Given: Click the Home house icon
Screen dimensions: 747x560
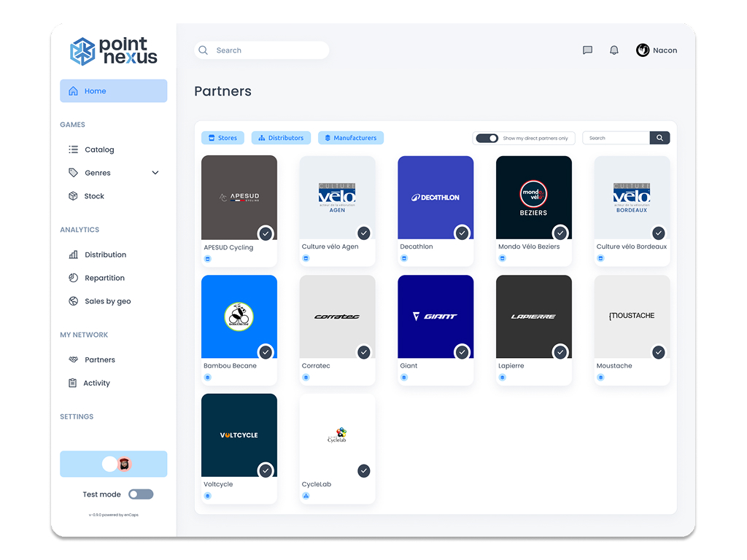Looking at the screenshot, I should pyautogui.click(x=73, y=91).
